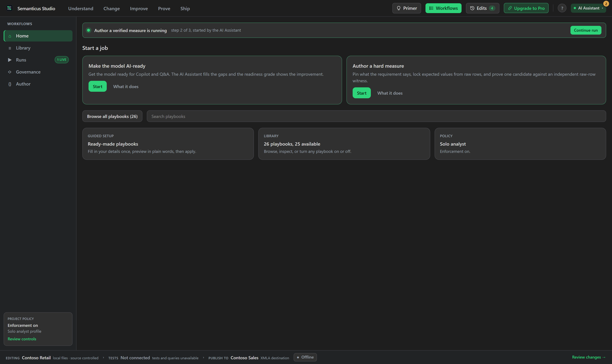Open the Ship menu
Image resolution: width=612 pixels, height=364 pixels.
click(x=185, y=9)
